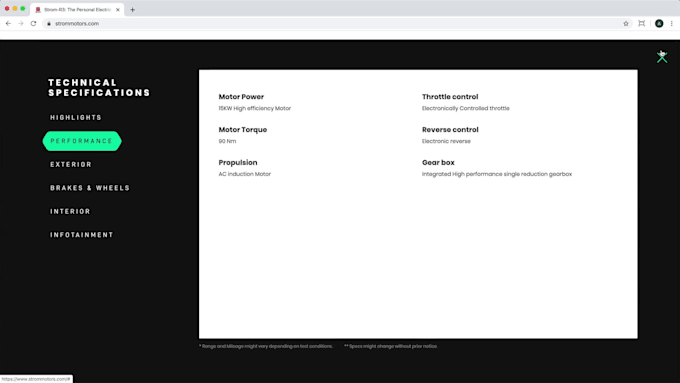The height and width of the screenshot is (383, 680).
Task: Click the Propulsion heading
Action: 238,163
